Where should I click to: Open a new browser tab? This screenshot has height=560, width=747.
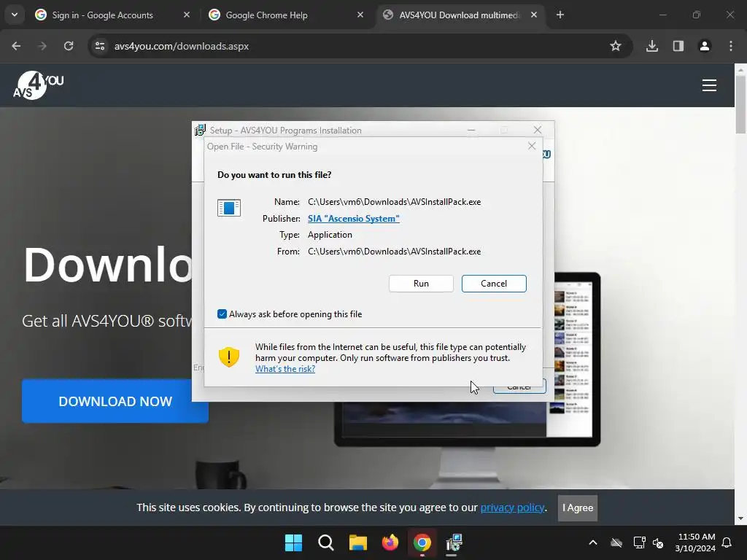(x=560, y=15)
